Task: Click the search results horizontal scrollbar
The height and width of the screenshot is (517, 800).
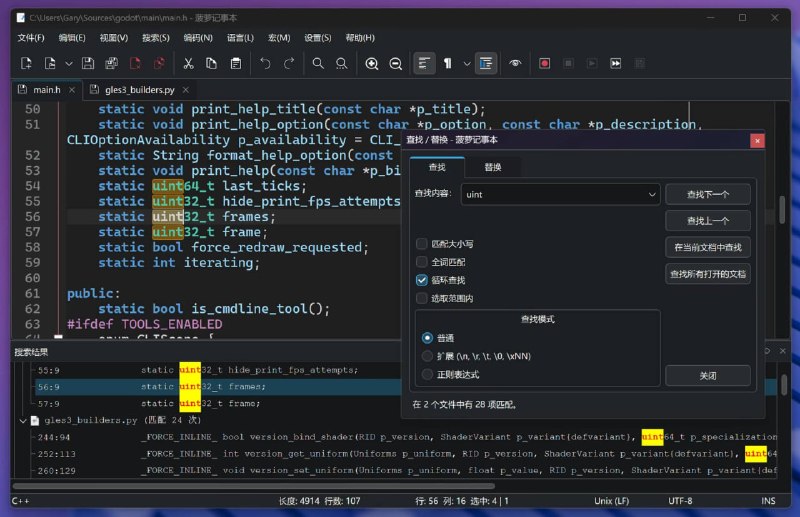Action: 254,486
